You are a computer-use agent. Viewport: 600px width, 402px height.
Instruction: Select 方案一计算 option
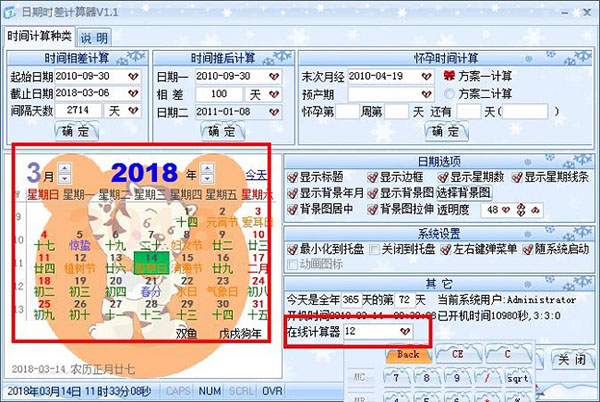(478, 76)
